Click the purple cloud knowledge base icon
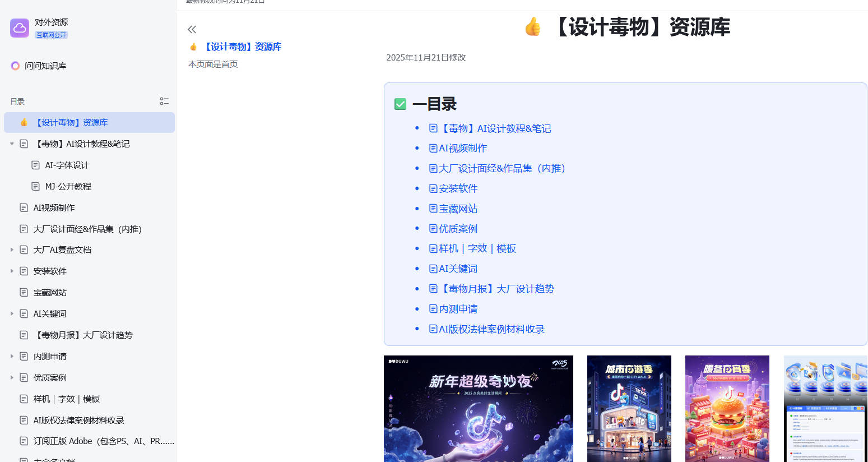Screen dimensions: 868x462 [x=20, y=28]
